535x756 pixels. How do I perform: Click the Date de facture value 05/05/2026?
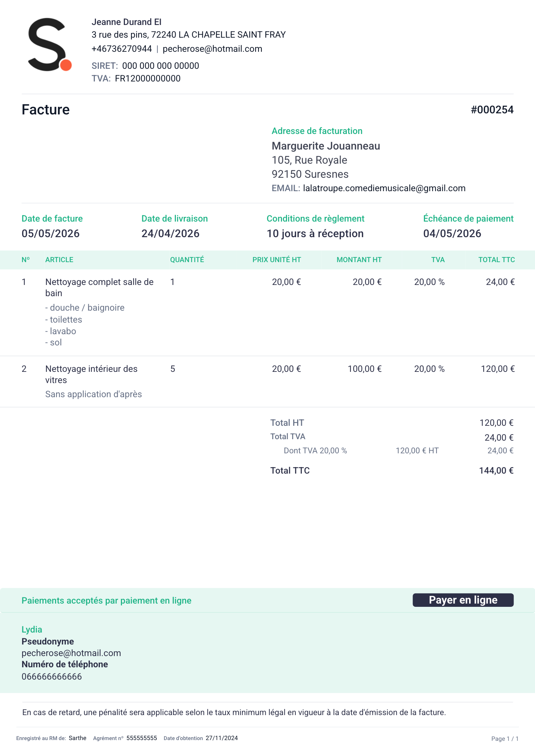tap(51, 234)
